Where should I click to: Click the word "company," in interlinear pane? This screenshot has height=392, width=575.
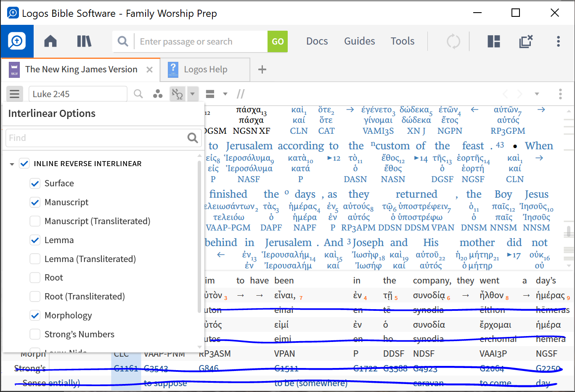tap(432, 281)
